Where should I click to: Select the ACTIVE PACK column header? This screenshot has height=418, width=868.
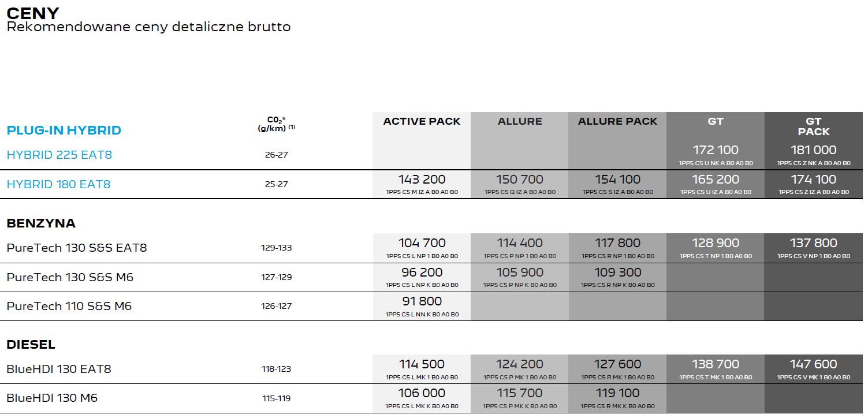click(x=422, y=121)
